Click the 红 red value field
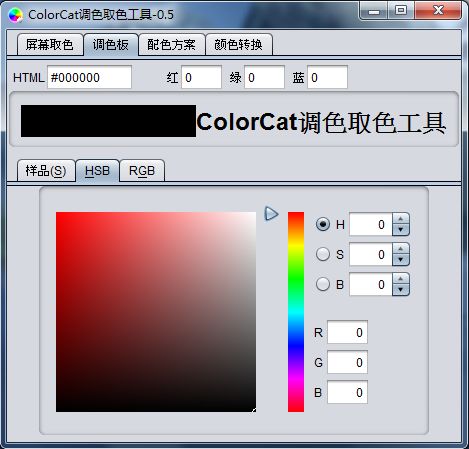469x449 pixels. coord(201,77)
